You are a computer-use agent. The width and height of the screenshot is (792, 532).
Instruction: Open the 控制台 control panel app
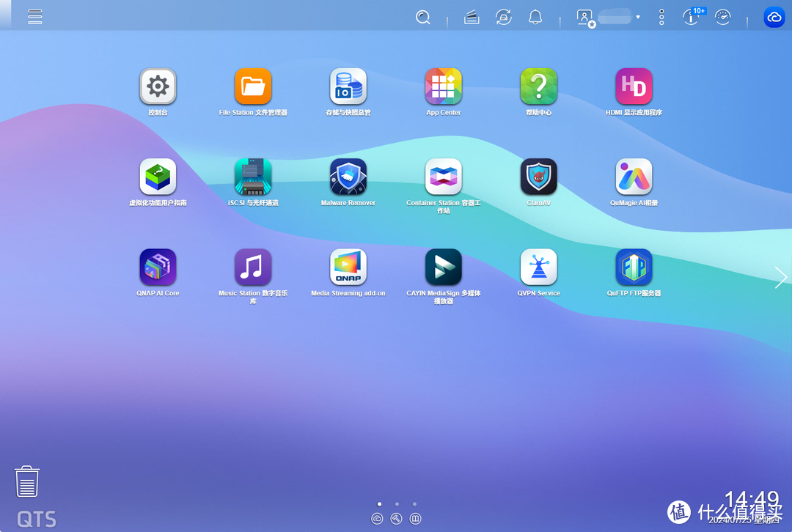pyautogui.click(x=158, y=86)
